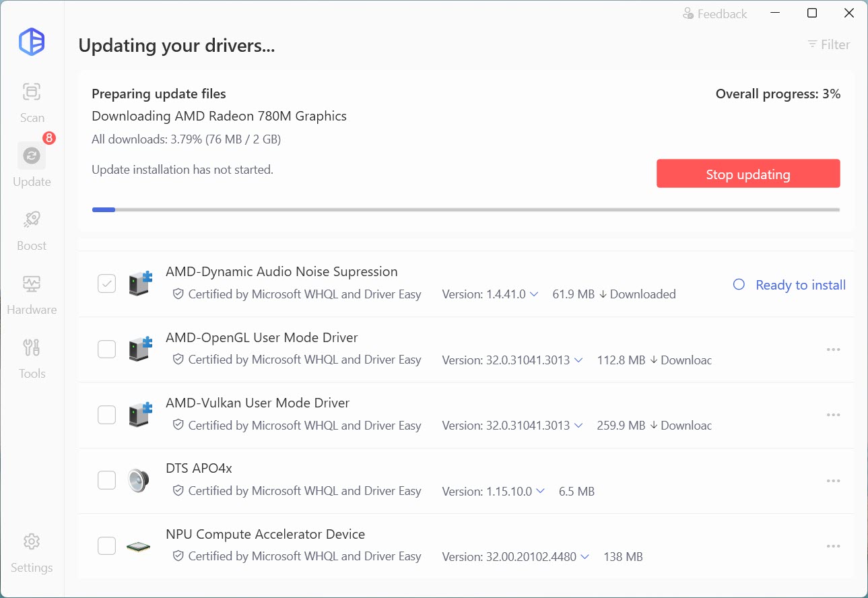
Task: Click the Filter lines icon
Action: pyautogui.click(x=812, y=44)
